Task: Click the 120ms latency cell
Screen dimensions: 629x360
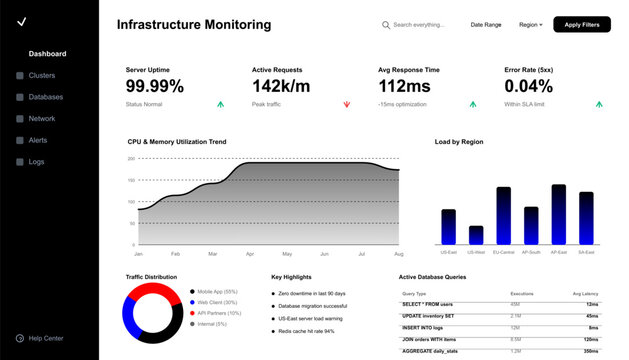Action: (x=591, y=340)
